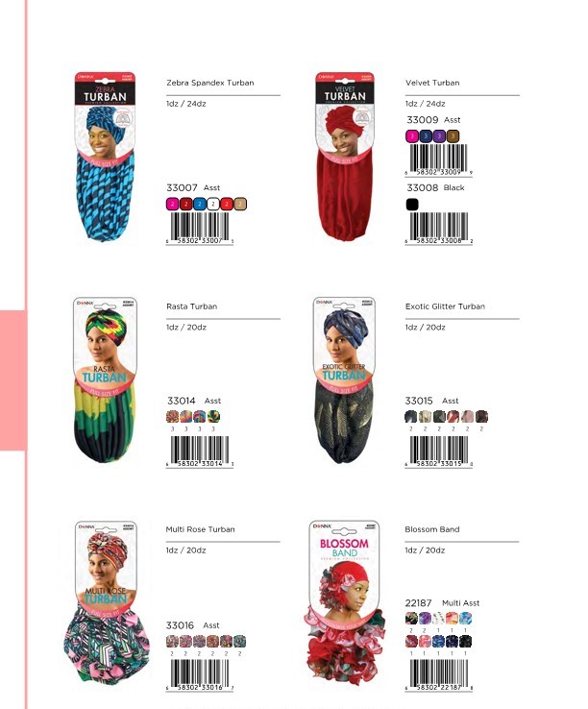This screenshot has height=709, width=588.
Task: Select the pink swatch under item 33007
Action: point(172,204)
